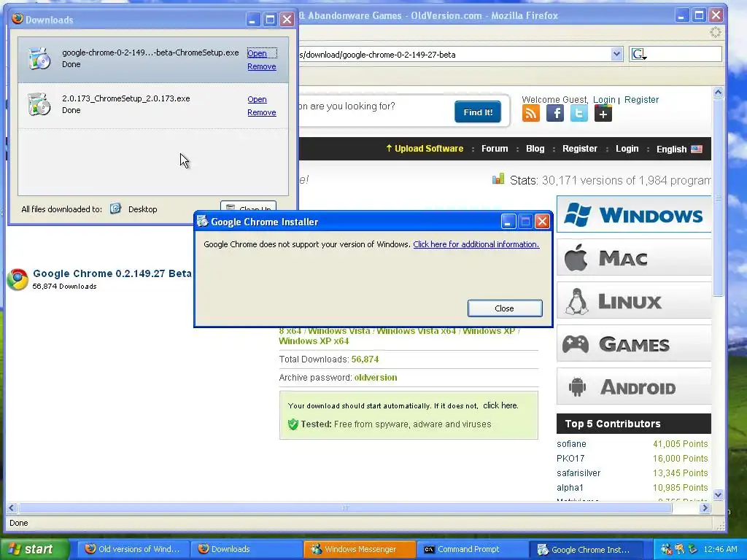Click the RSS feed icon on OldVersion page

click(x=531, y=113)
